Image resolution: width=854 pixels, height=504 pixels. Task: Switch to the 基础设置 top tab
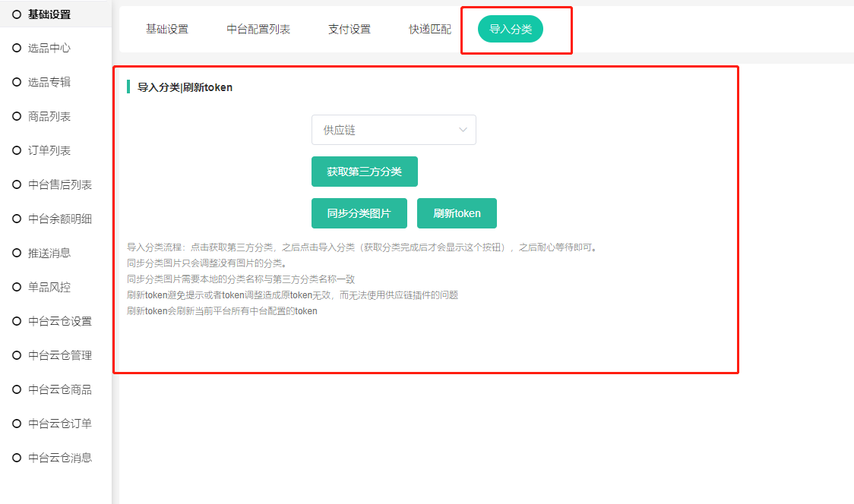click(167, 30)
